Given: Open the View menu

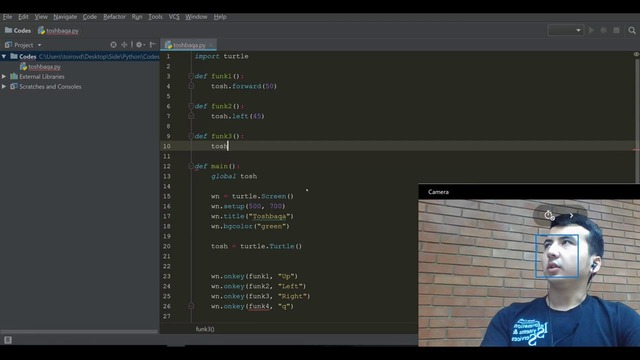Looking at the screenshot, I should [x=41, y=17].
